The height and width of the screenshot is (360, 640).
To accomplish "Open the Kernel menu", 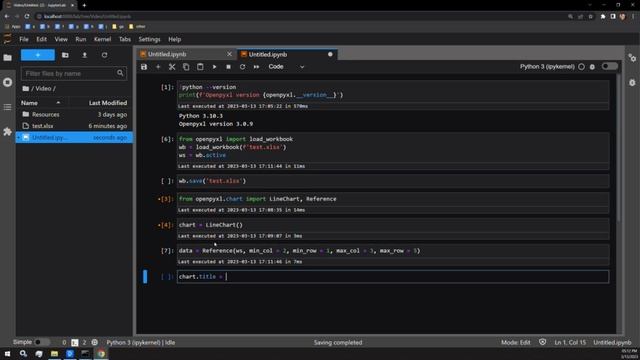I will point(102,39).
